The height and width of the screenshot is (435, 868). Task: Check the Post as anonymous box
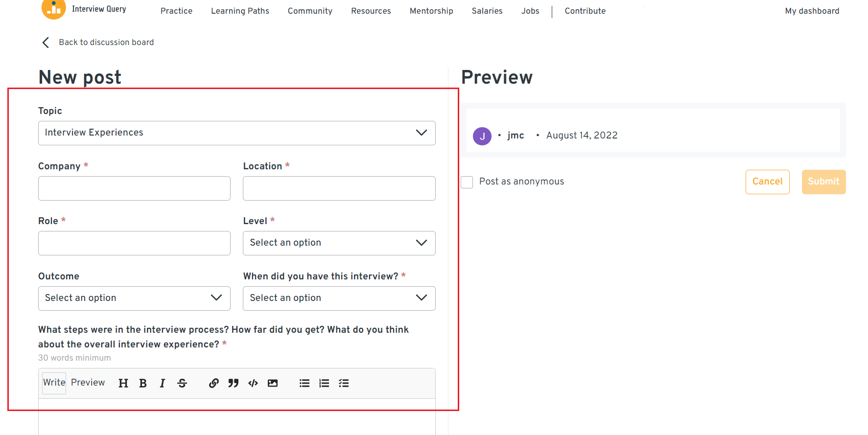(x=467, y=182)
